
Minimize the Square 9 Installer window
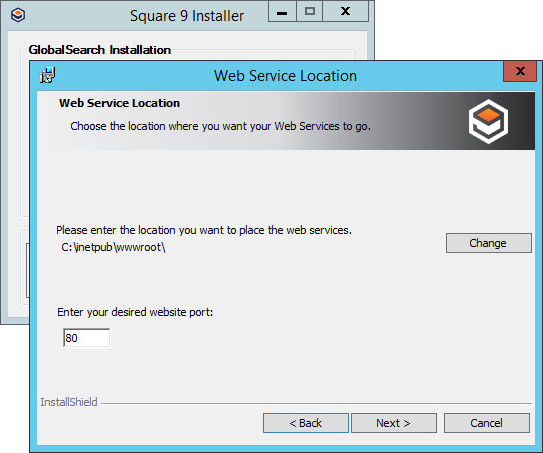click(282, 11)
